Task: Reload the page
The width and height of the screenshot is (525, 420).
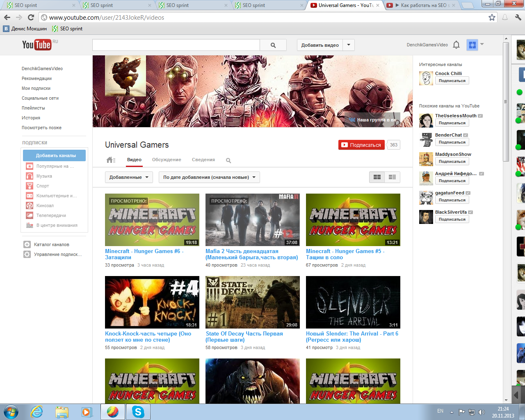Action: point(31,17)
